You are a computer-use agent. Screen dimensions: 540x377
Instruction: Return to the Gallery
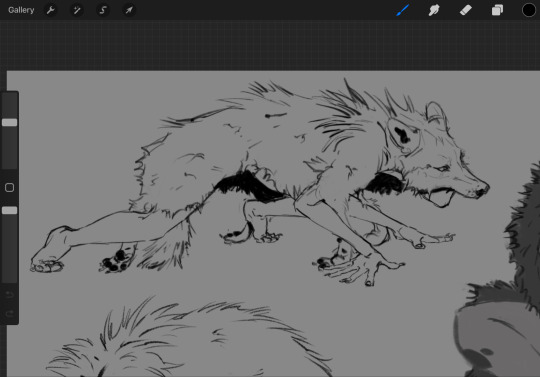point(21,10)
